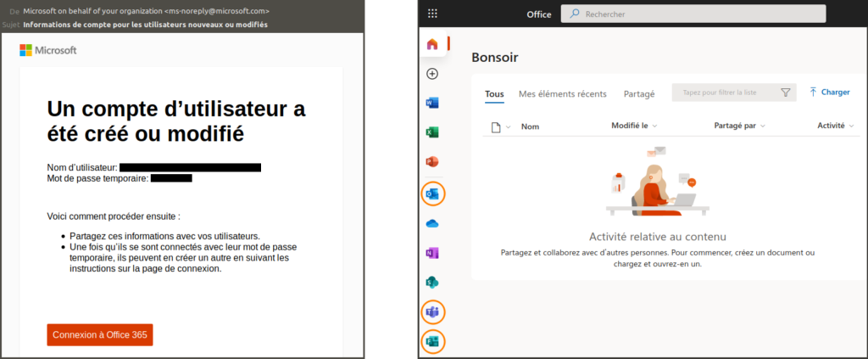Open OneNote from the Office sidebar

coord(432,253)
